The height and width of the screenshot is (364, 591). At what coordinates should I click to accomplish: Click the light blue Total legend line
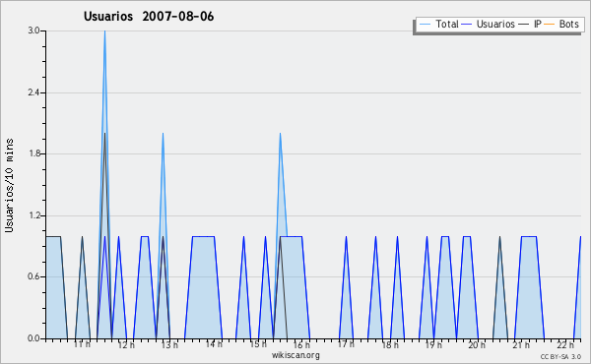coord(425,25)
